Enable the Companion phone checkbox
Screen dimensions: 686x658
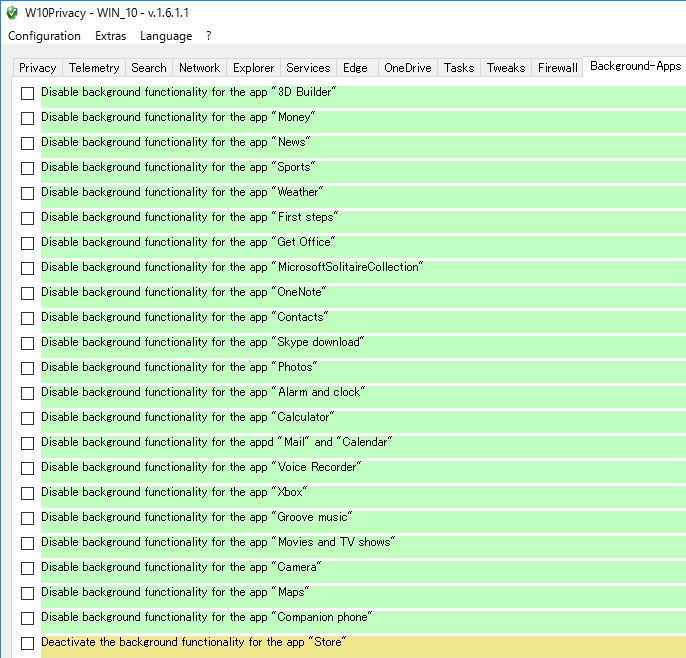click(27, 618)
